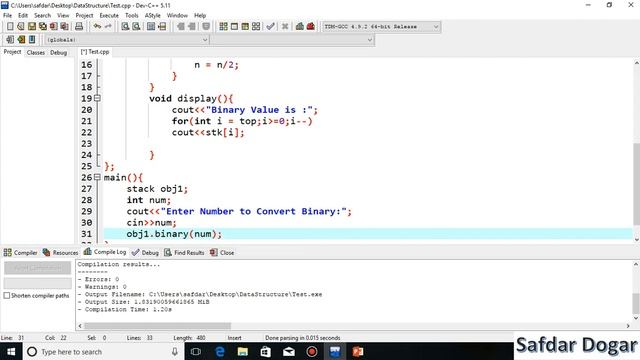
Task: Open the Execute menu
Action: click(x=109, y=16)
